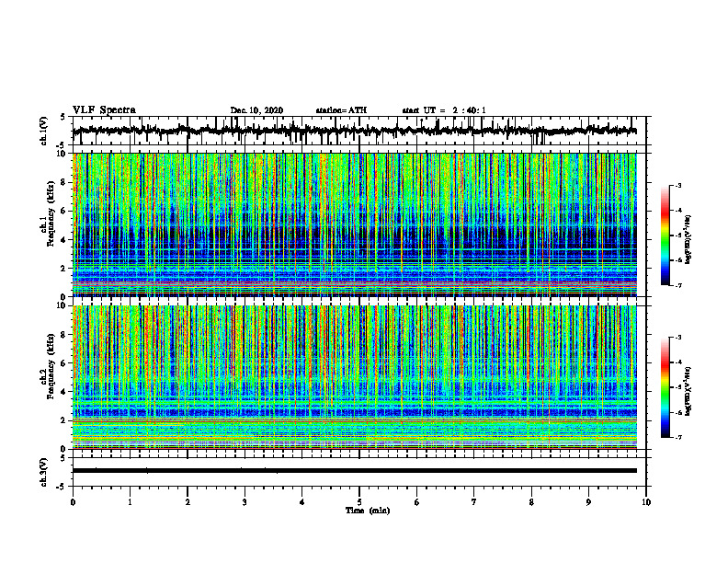Click the "-3" label on ch.1 color bar

click(x=678, y=185)
